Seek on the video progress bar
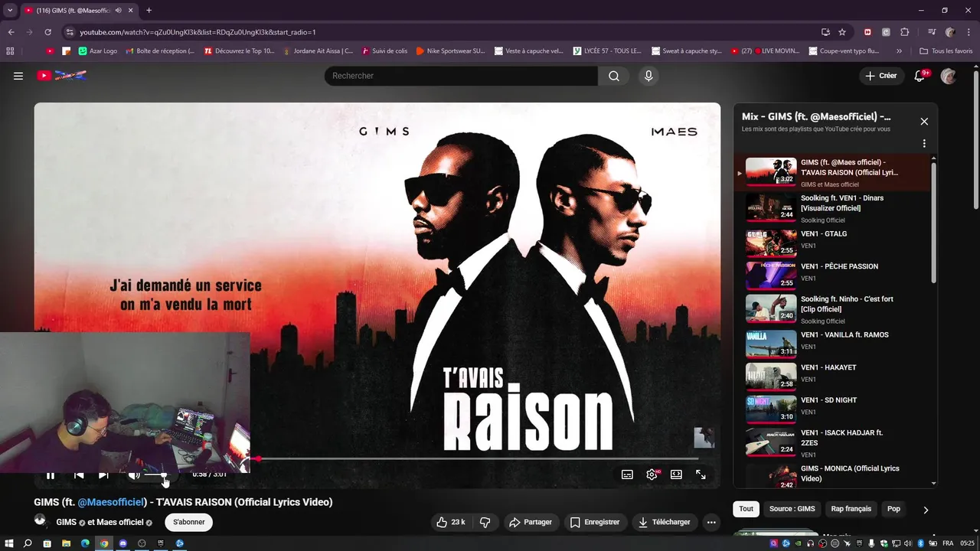Viewport: 980px width, 551px height. click(475, 458)
